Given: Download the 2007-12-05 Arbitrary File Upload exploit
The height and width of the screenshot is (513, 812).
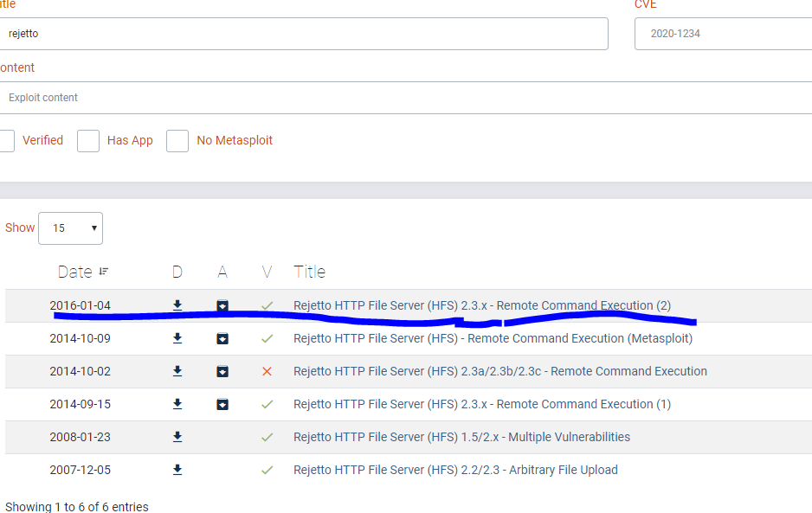Looking at the screenshot, I should [177, 470].
